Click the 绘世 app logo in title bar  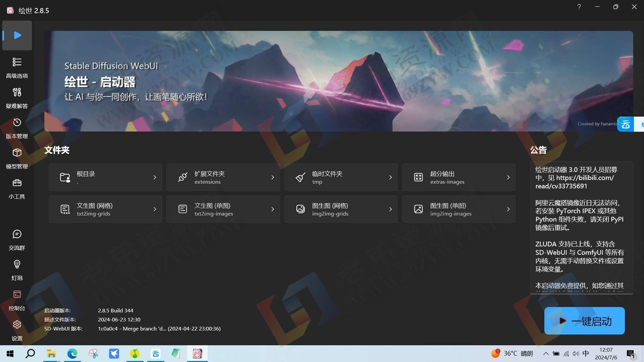click(x=10, y=10)
